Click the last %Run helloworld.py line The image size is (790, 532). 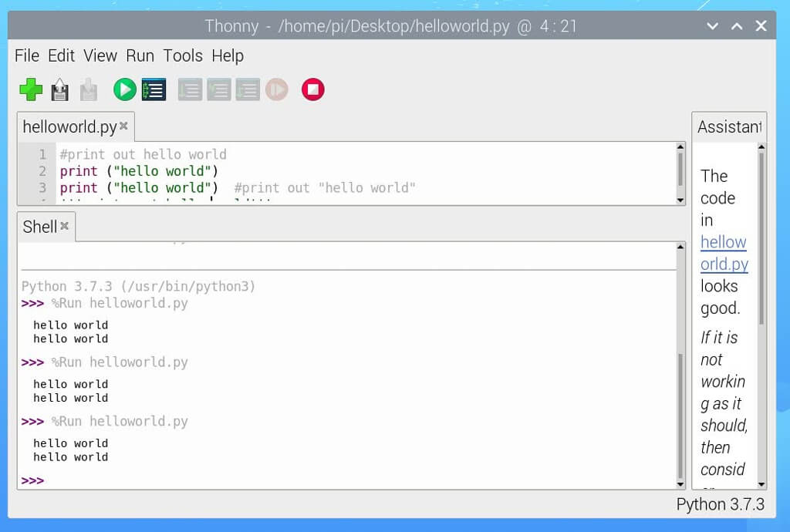pos(120,421)
